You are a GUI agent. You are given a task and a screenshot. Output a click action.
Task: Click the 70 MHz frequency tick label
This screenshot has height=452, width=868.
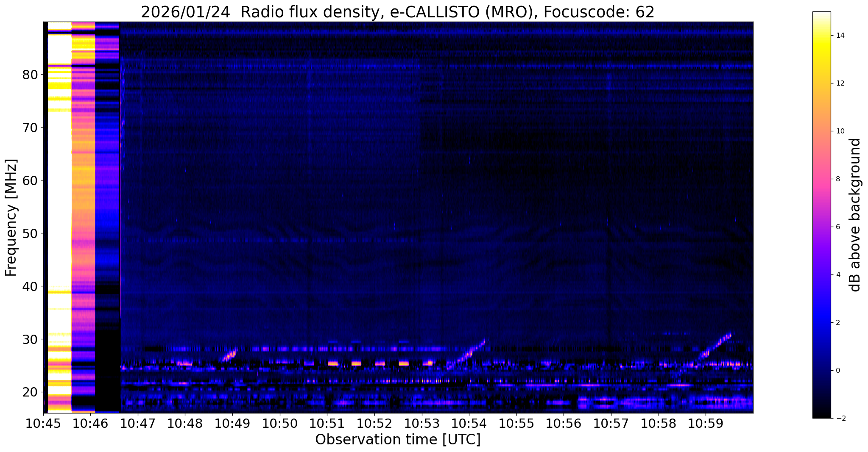(30, 128)
